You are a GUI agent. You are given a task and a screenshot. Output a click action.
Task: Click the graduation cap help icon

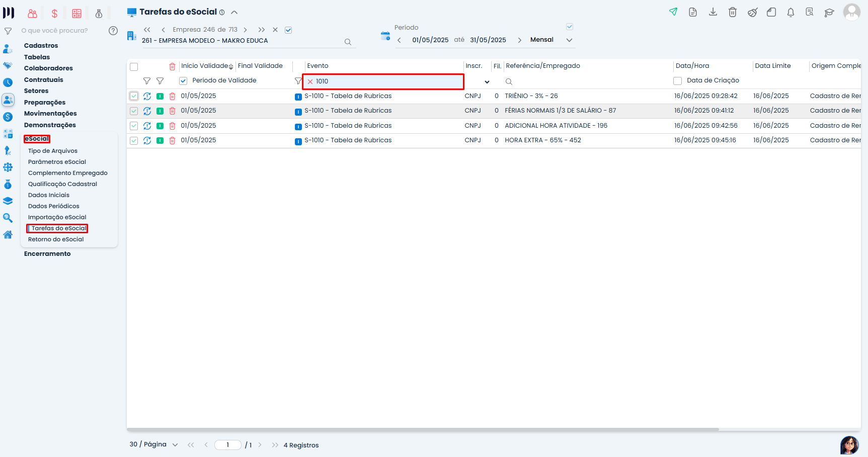click(829, 13)
